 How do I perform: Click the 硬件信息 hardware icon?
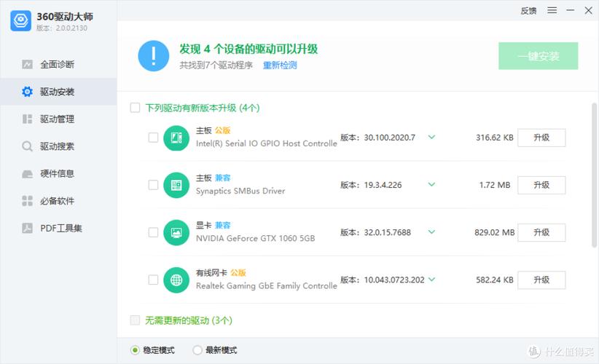tap(27, 174)
